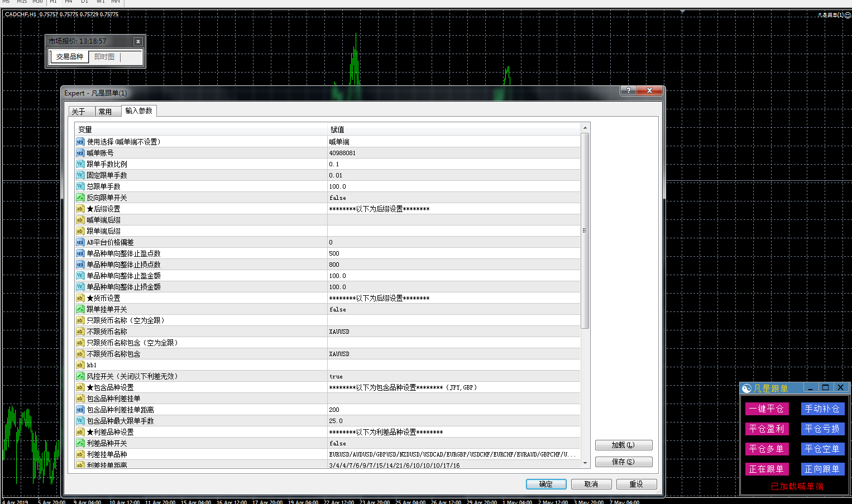The height and width of the screenshot is (504, 852).
Task: Click the parameter list scrollbar down arrow
Action: (x=585, y=463)
